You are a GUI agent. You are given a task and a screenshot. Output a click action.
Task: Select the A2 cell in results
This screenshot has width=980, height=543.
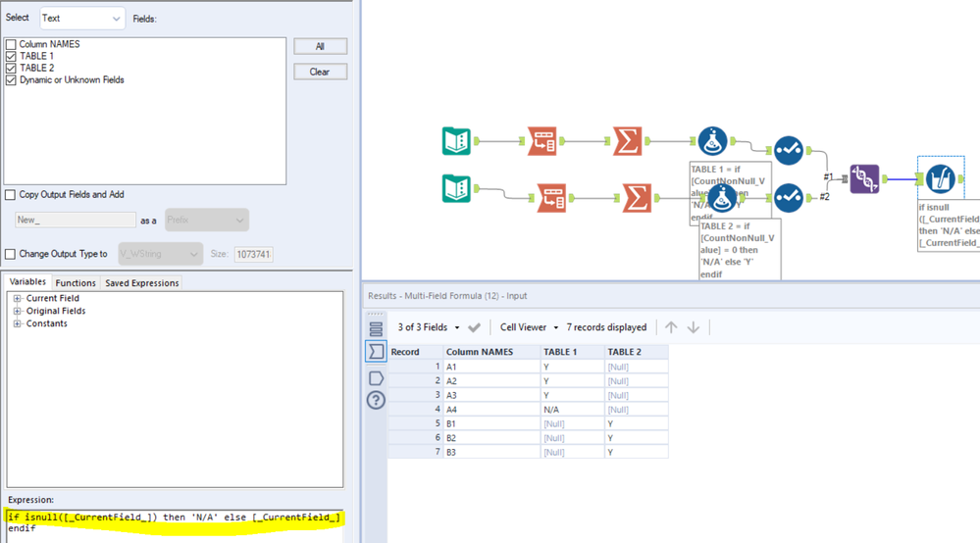tap(491, 380)
